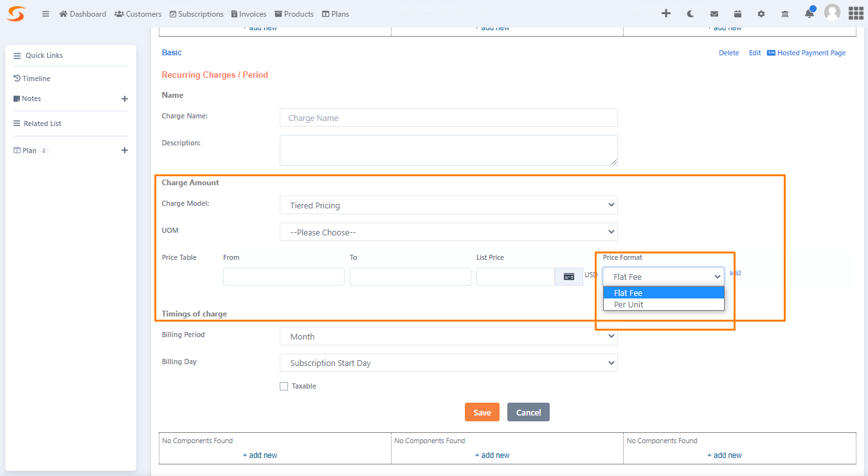Screen dimensions: 868x476
Task: Open the apps grid icon
Action: [856, 13]
